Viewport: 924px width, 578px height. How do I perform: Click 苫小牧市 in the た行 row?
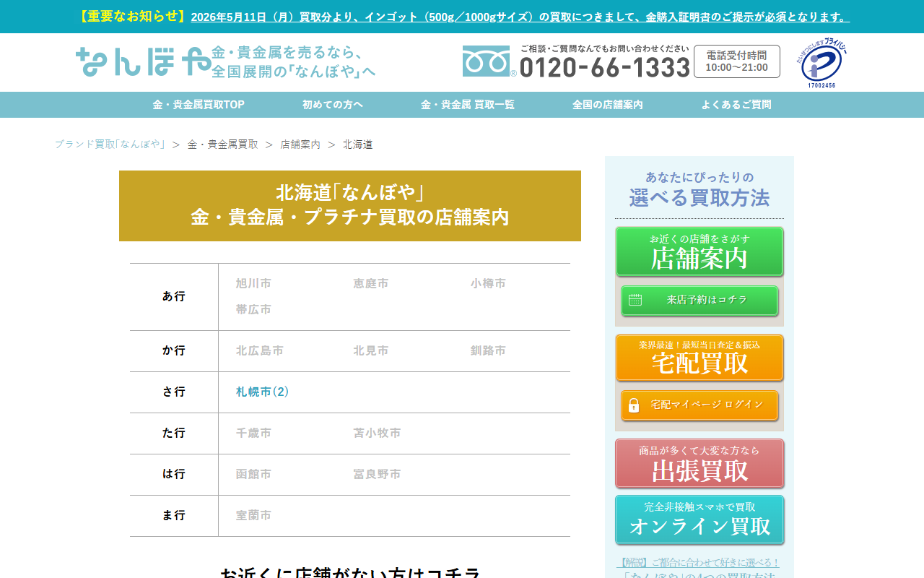377,433
